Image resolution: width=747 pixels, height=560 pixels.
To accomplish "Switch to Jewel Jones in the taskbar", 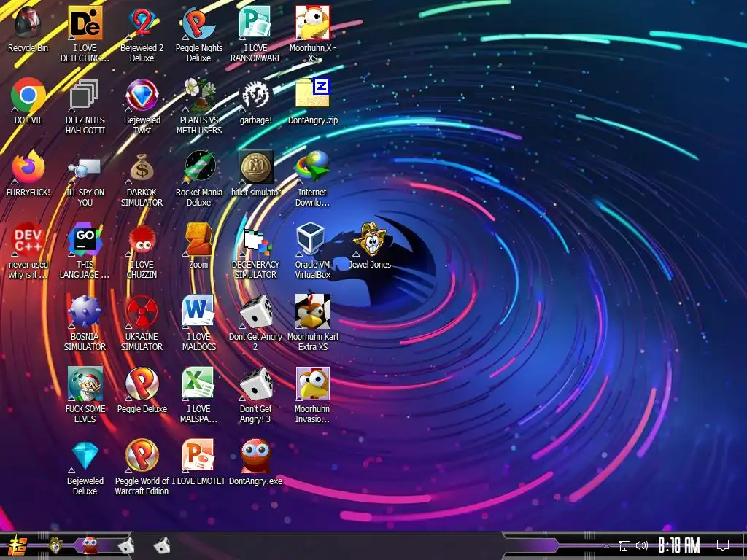I will pyautogui.click(x=55, y=545).
